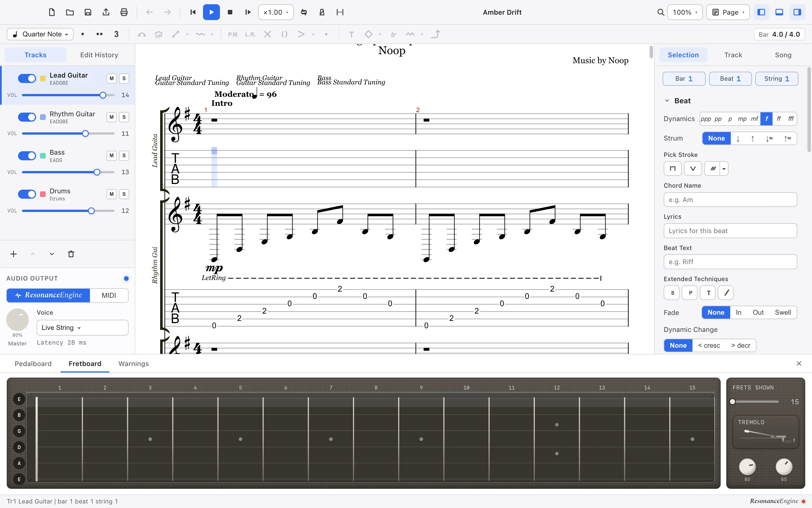Viewport: 812px width, 508px height.
Task: Undo the last edit with the left arrow
Action: (149, 12)
